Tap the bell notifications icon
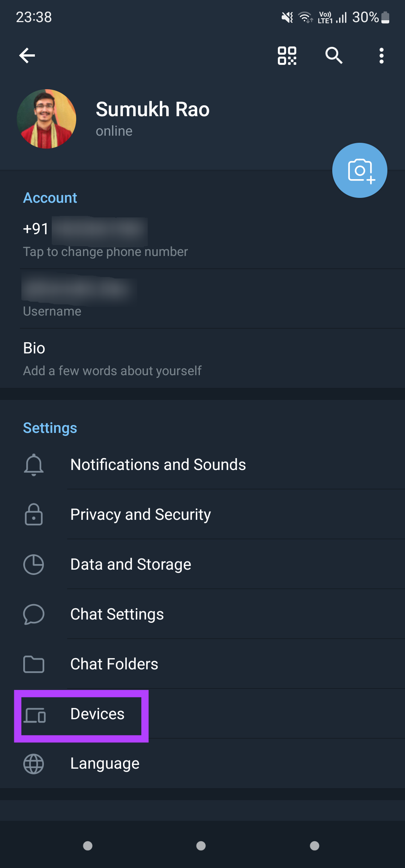 coord(34,465)
